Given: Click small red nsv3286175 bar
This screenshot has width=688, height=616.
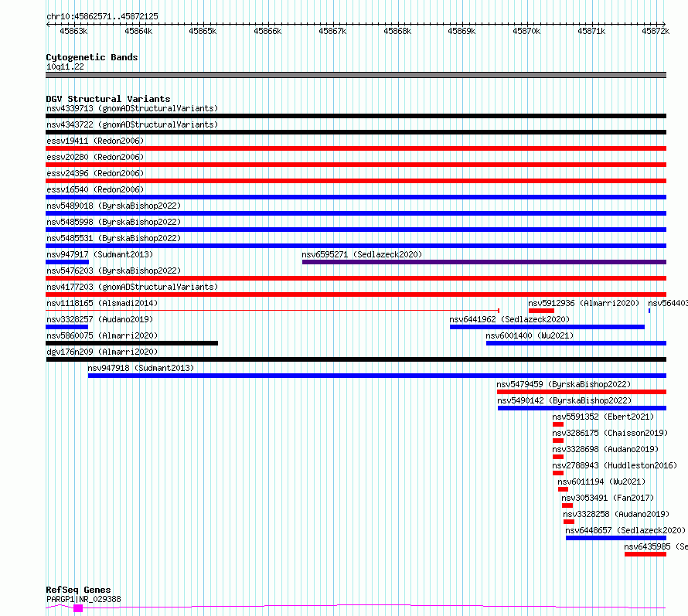Looking at the screenshot, I should (557, 441).
